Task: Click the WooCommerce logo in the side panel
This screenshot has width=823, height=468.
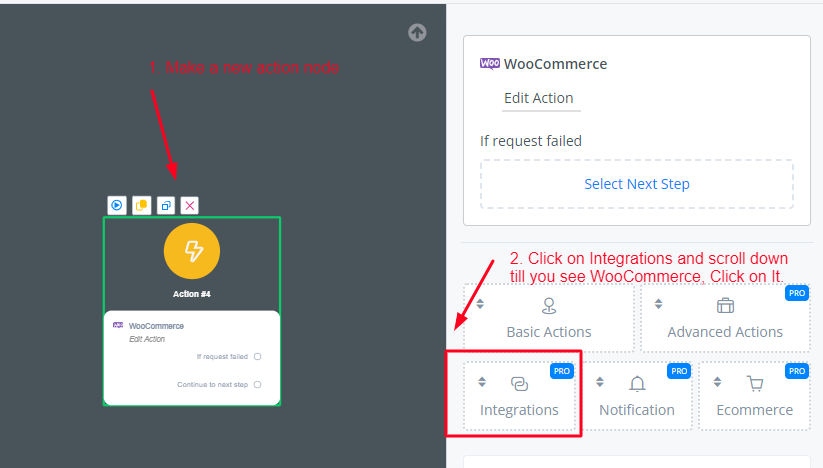Action: (490, 64)
